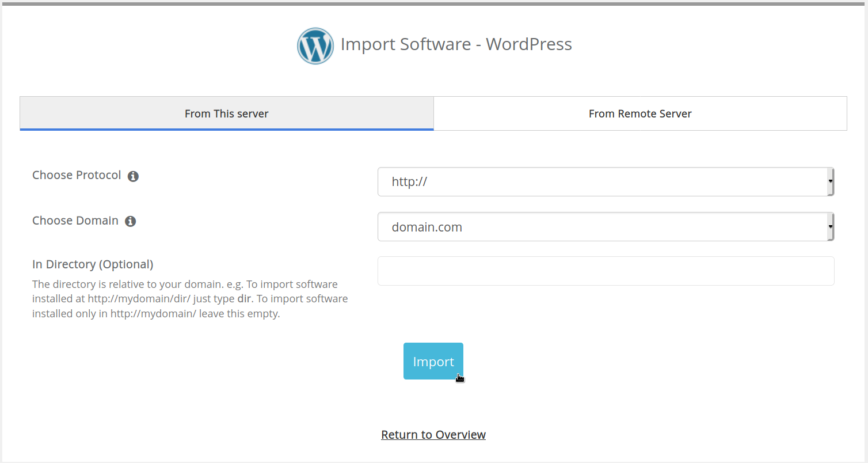Focus the In Directory text field
Screen dimensions: 868x463
[606, 271]
